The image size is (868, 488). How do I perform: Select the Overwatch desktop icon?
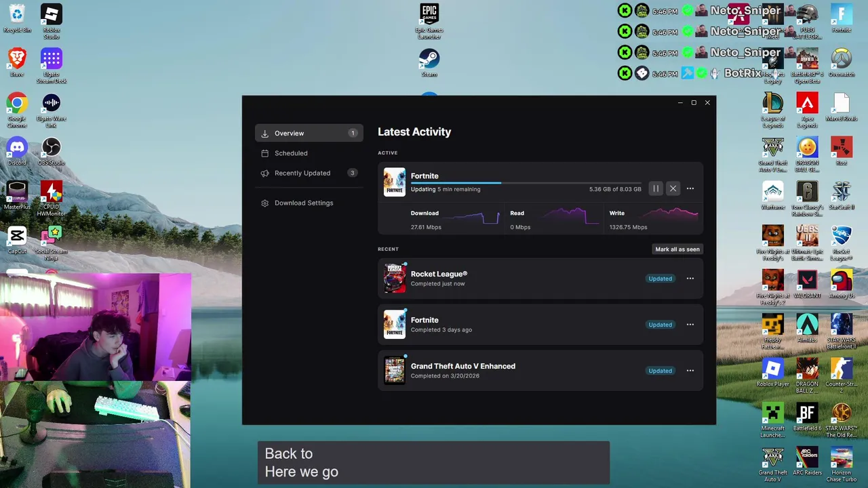pos(842,62)
